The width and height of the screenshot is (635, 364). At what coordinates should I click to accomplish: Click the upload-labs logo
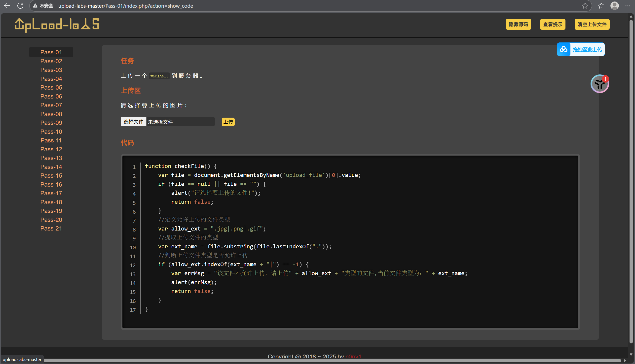pyautogui.click(x=57, y=25)
